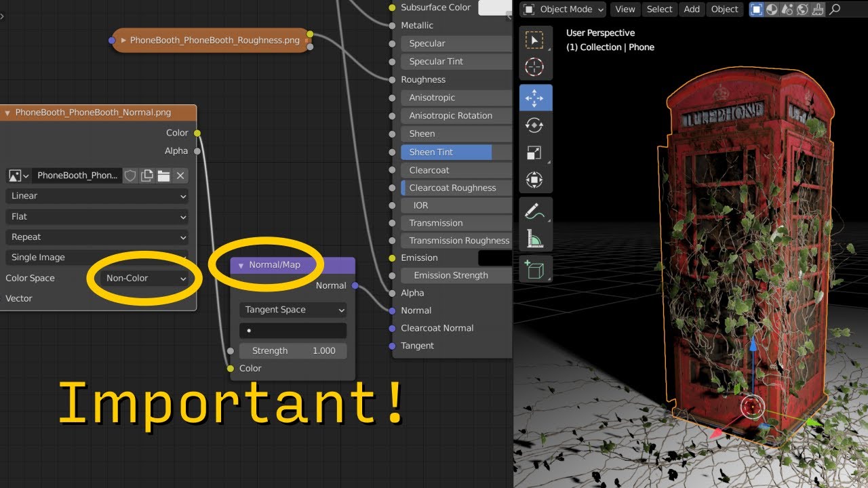Click the Normal input socket on BSDF
Image resolution: width=868 pixels, height=488 pixels.
(x=392, y=310)
